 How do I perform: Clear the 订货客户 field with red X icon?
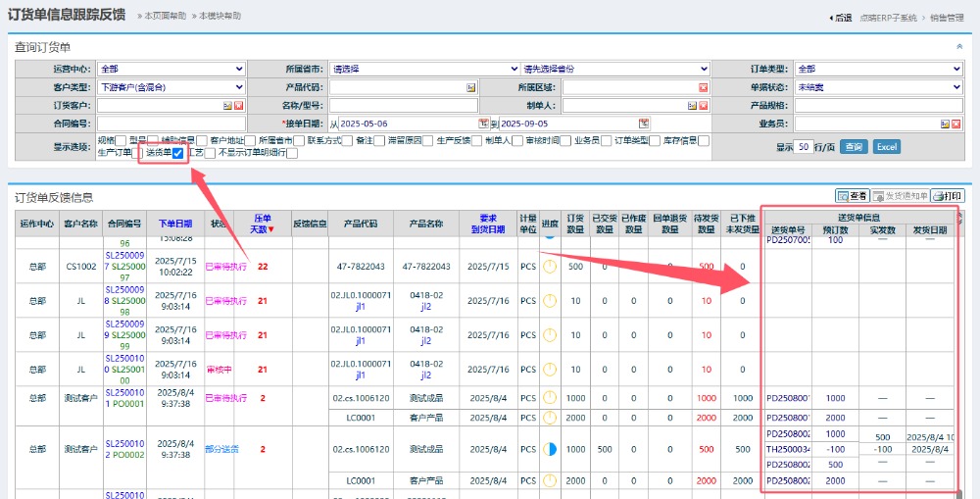pos(238,105)
